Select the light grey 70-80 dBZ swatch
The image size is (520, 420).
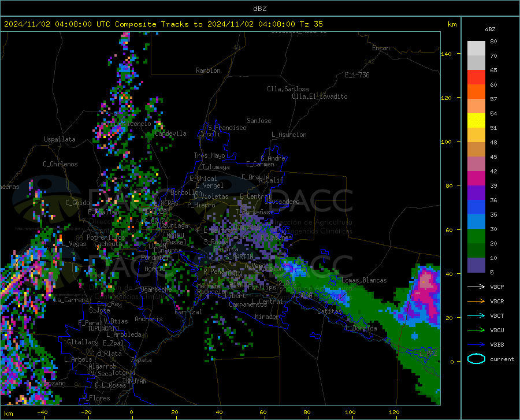coord(476,49)
